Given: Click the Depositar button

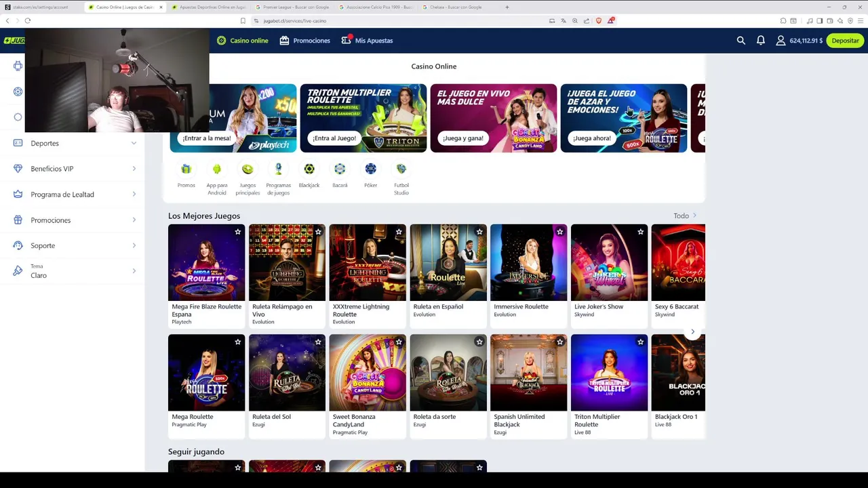Looking at the screenshot, I should tap(845, 41).
